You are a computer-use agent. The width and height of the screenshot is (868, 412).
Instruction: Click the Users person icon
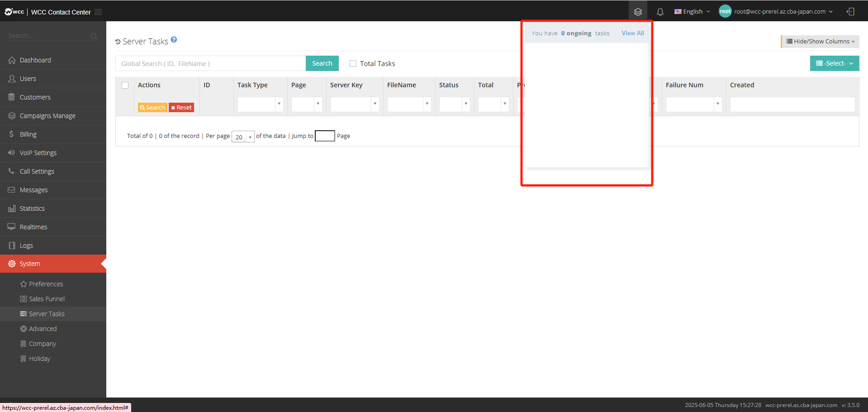(x=12, y=79)
